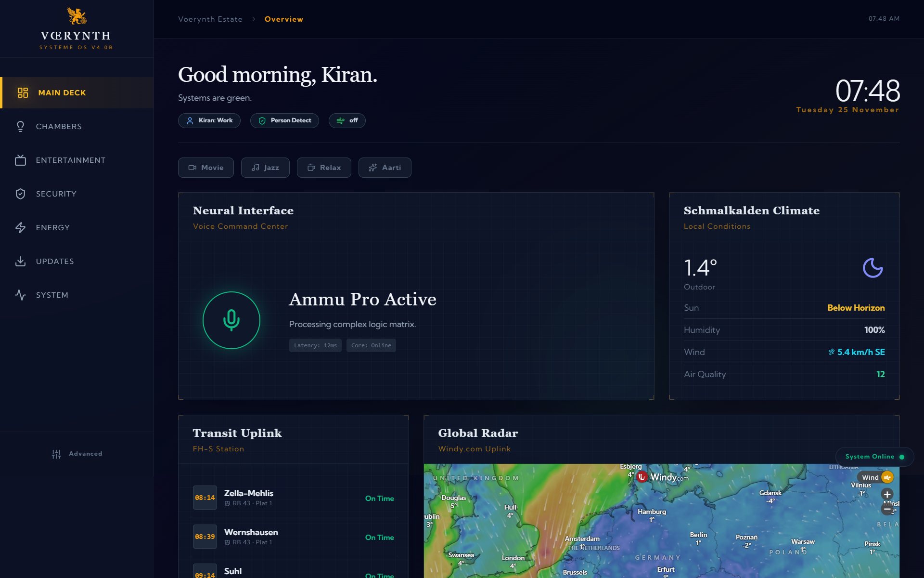Select Updates in the sidebar

pos(77,261)
